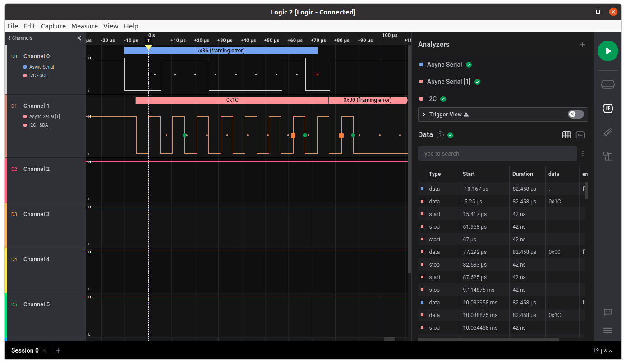626x364 pixels.
Task: Open Data table options three-dot menu
Action: (x=583, y=154)
